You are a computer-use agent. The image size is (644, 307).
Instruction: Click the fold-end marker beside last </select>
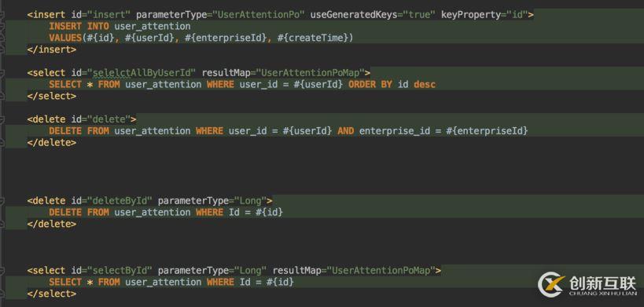coord(2,294)
